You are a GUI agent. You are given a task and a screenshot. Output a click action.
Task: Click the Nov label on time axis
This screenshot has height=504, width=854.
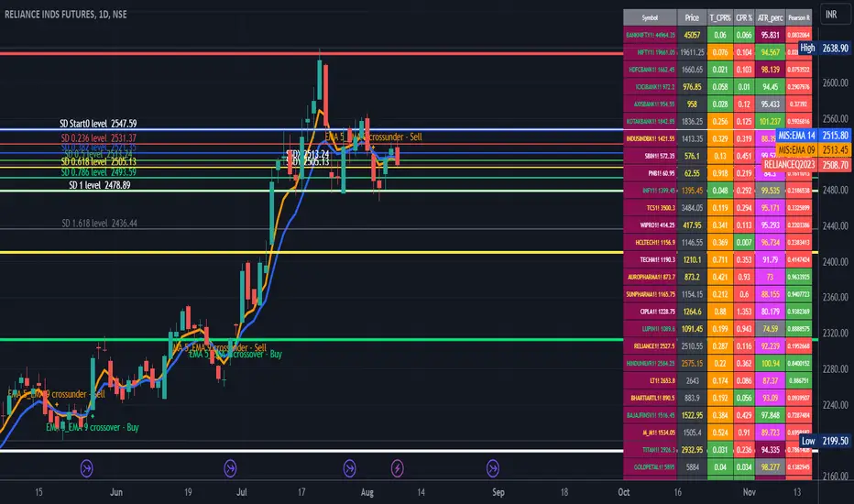[750, 492]
